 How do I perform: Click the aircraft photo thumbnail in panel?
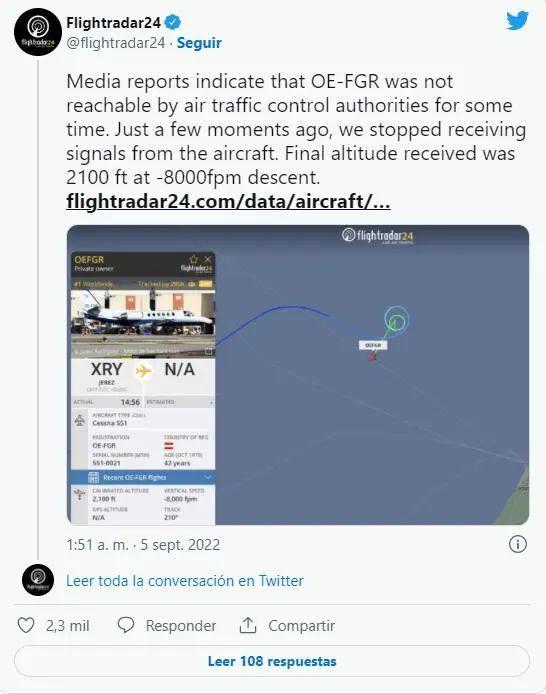[x=143, y=317]
